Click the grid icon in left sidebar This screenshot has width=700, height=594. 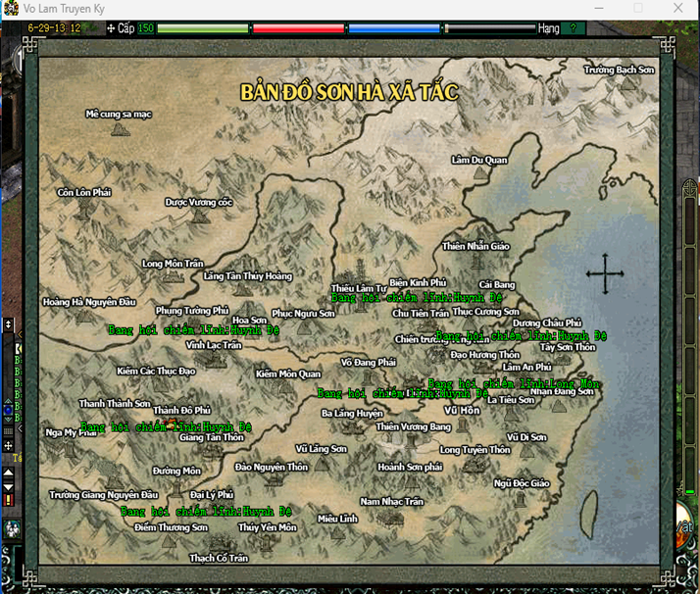tap(8, 431)
